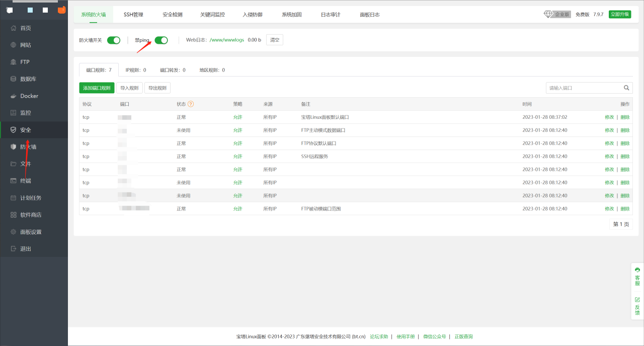The image size is (644, 346).
Task: Open the 入侵防御 tab
Action: [x=252, y=15]
